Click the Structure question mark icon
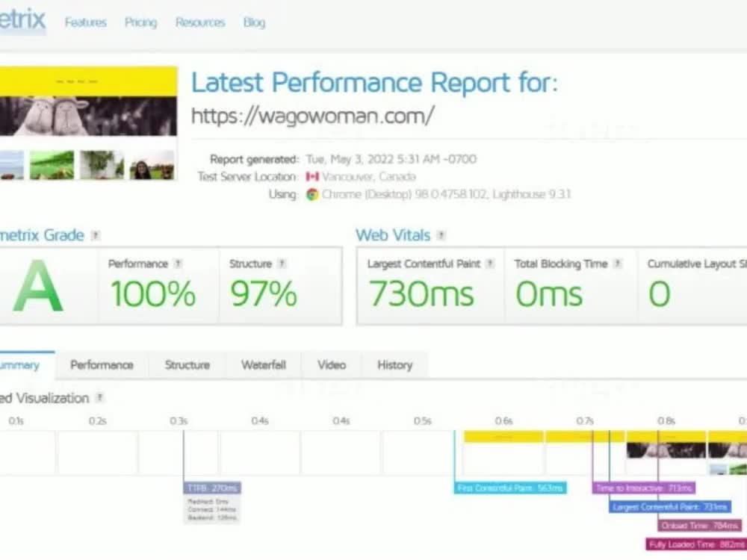The height and width of the screenshot is (560, 747). tap(282, 263)
